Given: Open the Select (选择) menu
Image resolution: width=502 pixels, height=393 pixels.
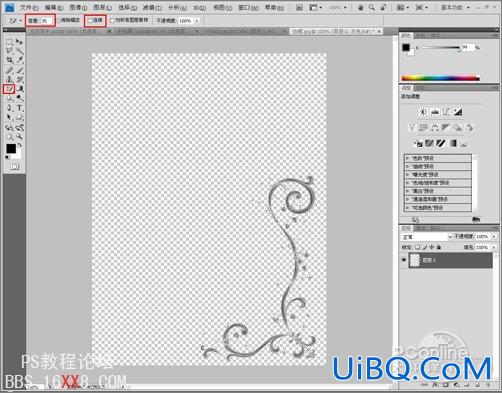Looking at the screenshot, I should (128, 7).
